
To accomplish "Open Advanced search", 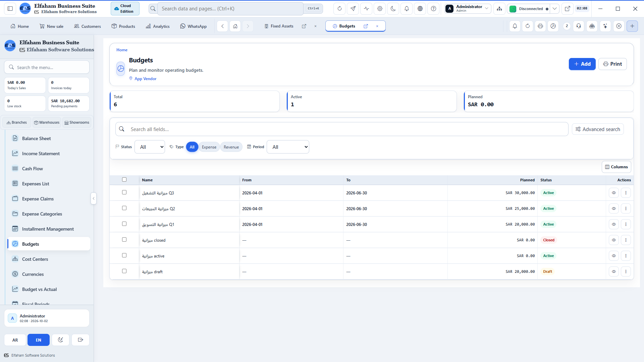I will coord(598,129).
